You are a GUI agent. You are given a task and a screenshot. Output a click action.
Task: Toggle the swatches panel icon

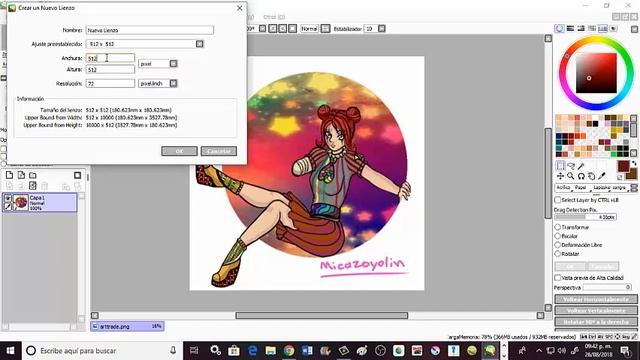602,28
